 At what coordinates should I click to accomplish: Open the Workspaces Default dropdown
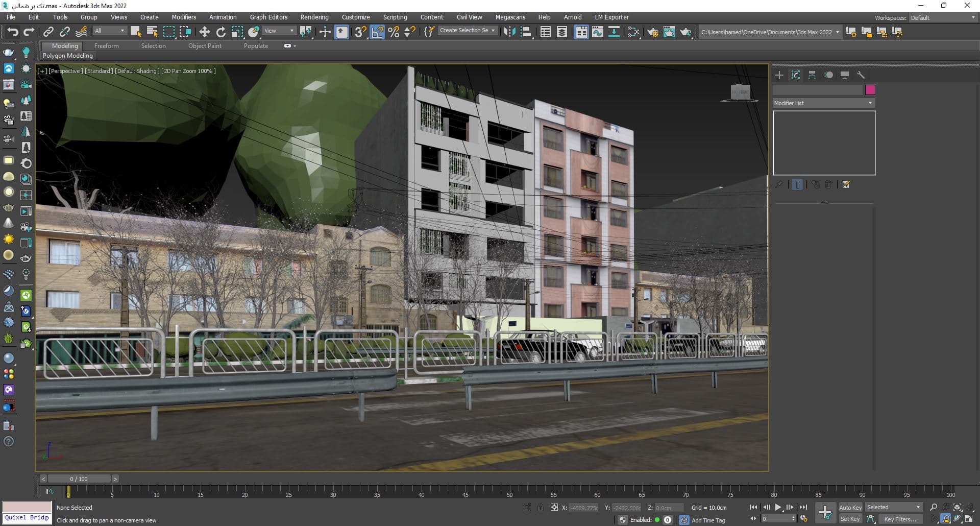(x=943, y=18)
